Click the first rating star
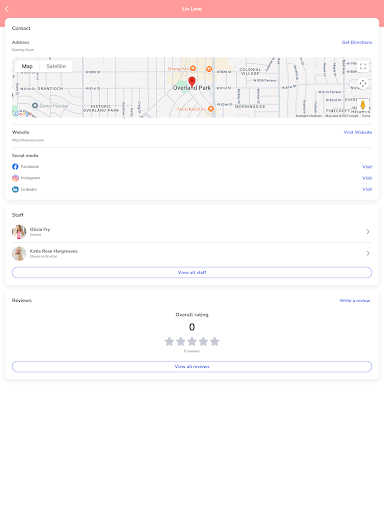 [x=169, y=341]
